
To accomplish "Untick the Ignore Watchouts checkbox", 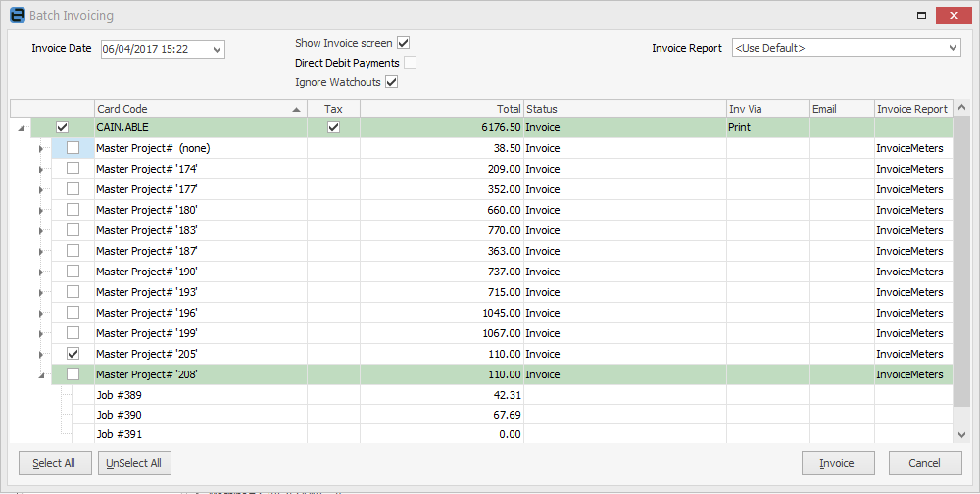I will pos(391,82).
